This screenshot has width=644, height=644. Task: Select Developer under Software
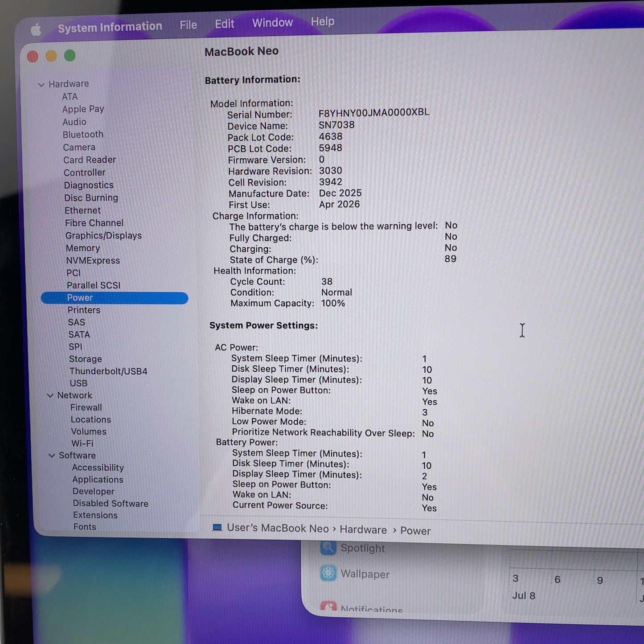(94, 491)
